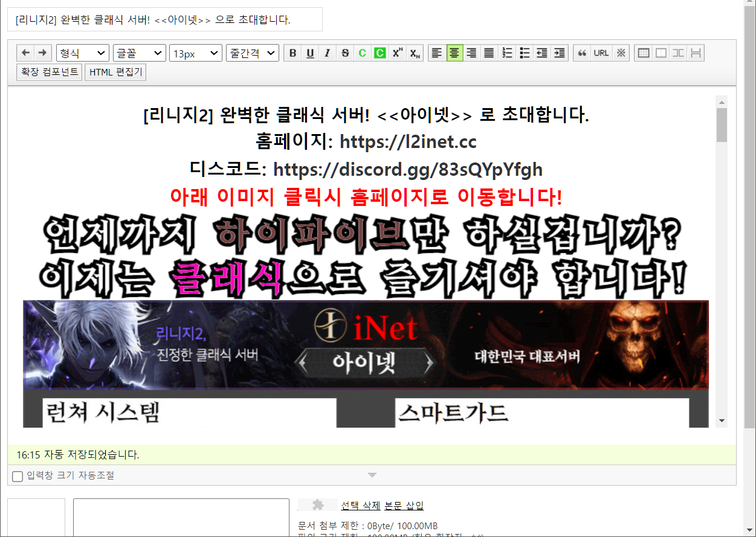
Task: Toggle bold formatting (B)
Action: click(x=293, y=53)
